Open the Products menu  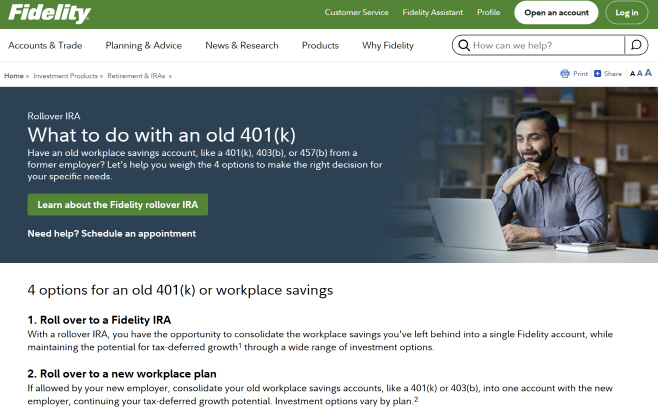coord(320,45)
